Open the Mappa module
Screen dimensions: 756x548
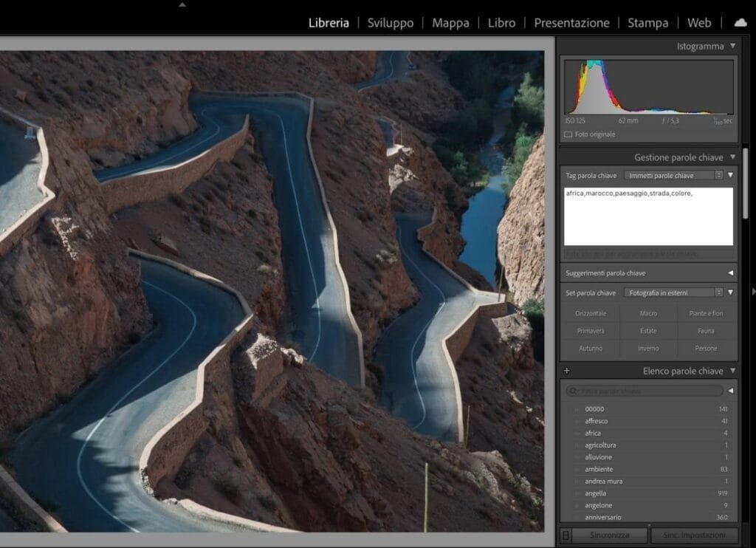[x=450, y=23]
